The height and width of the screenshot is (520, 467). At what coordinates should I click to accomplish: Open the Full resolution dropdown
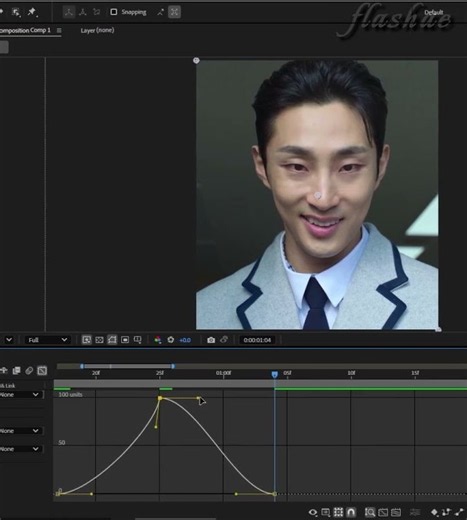click(x=47, y=340)
